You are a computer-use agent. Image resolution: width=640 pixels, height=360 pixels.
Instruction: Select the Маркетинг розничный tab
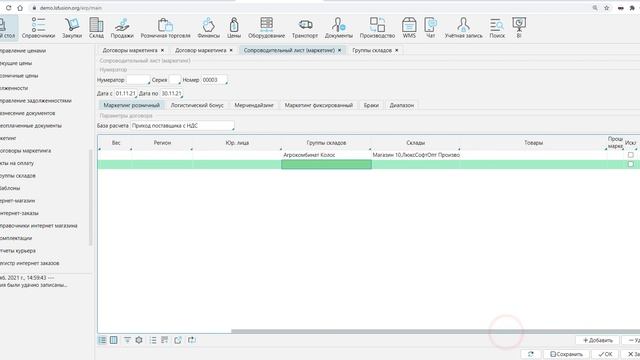(x=131, y=105)
